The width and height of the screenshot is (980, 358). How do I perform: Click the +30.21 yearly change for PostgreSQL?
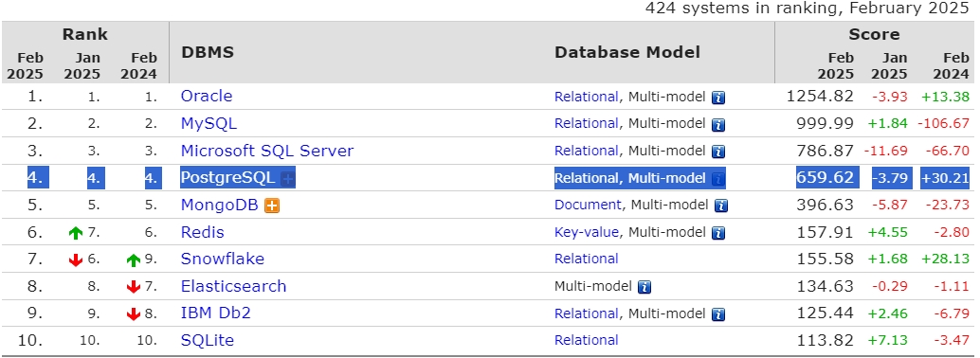tap(945, 178)
